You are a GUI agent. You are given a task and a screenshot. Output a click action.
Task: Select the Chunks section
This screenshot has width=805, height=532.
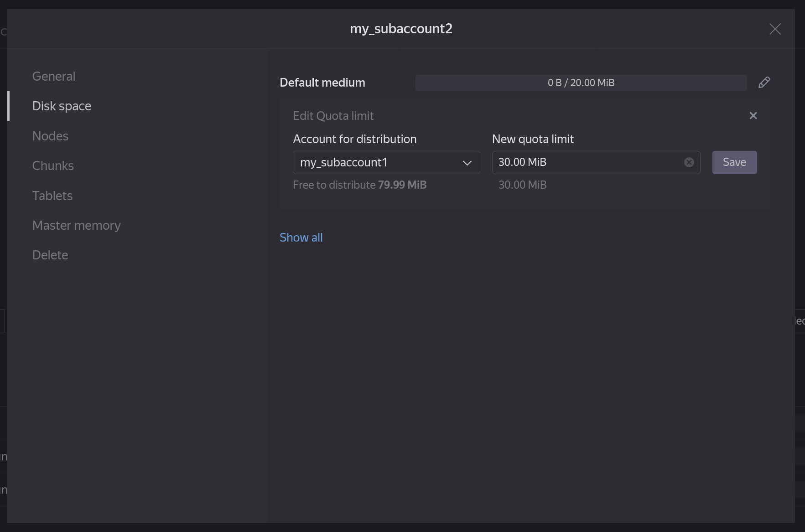(53, 165)
